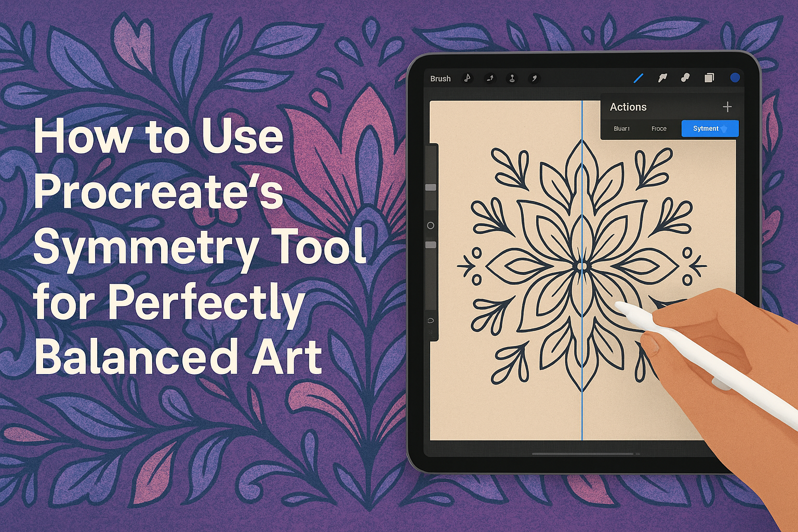Switch to the Froce tab
Image resolution: width=798 pixels, height=532 pixels.
659,128
